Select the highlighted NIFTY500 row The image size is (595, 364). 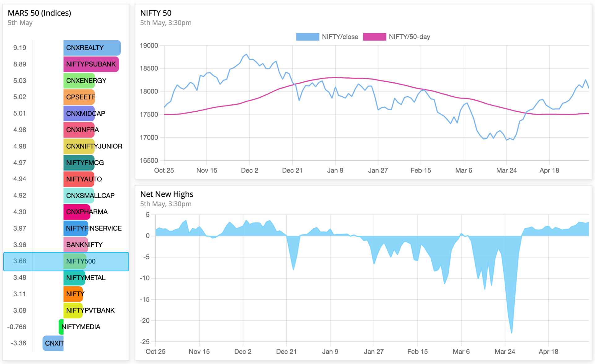[66, 261]
